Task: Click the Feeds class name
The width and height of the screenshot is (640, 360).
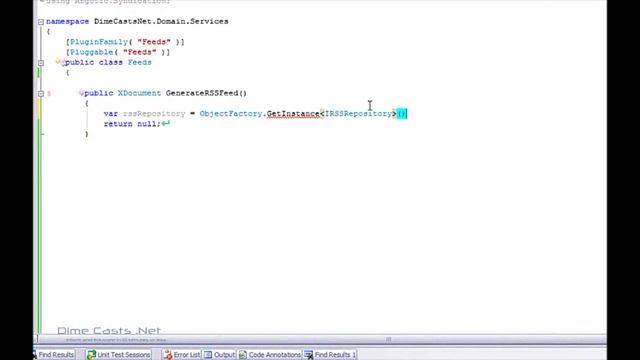Action: 140,62
